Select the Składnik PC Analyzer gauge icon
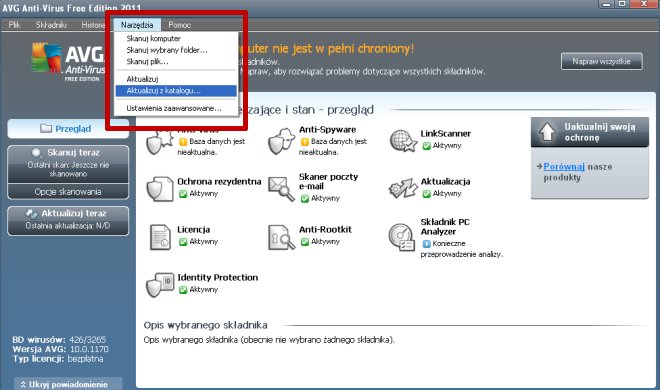660x390 pixels. (402, 237)
